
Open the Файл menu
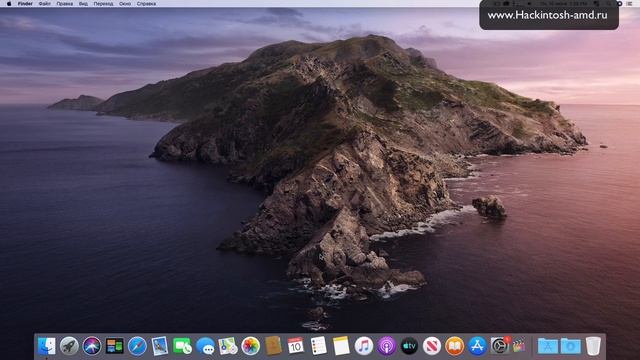(x=44, y=4)
